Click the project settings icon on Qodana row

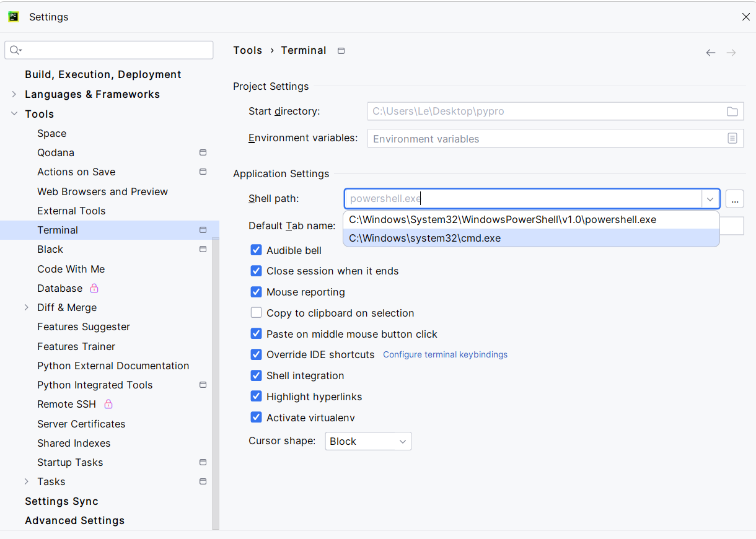203,152
